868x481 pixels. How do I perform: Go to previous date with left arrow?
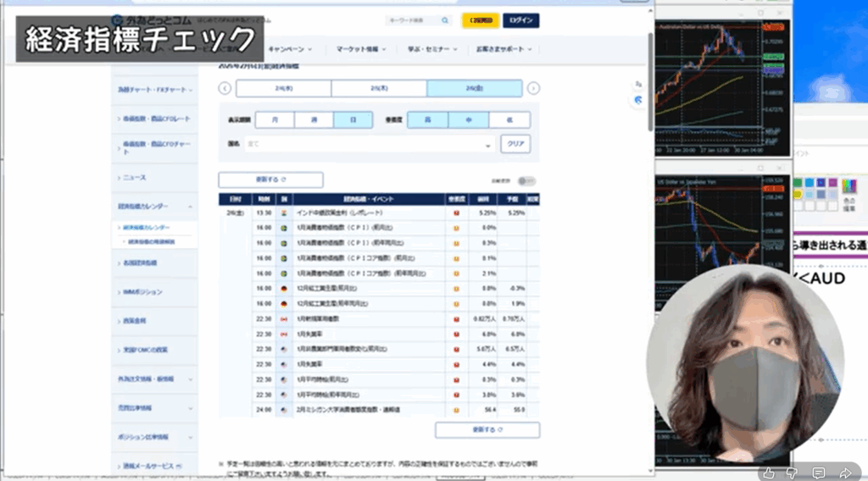[x=225, y=88]
